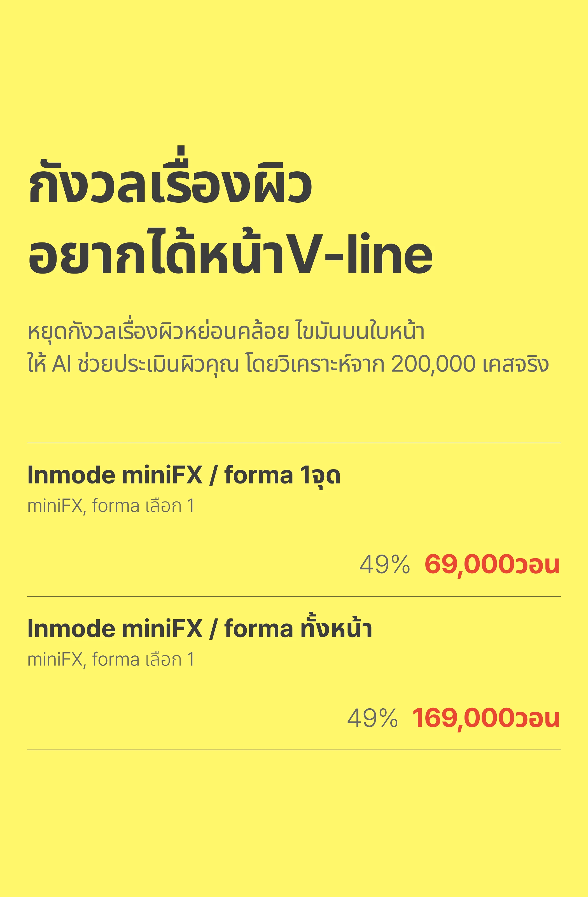Click the divider line below the last item
This screenshot has height=897, width=588.
(x=294, y=750)
